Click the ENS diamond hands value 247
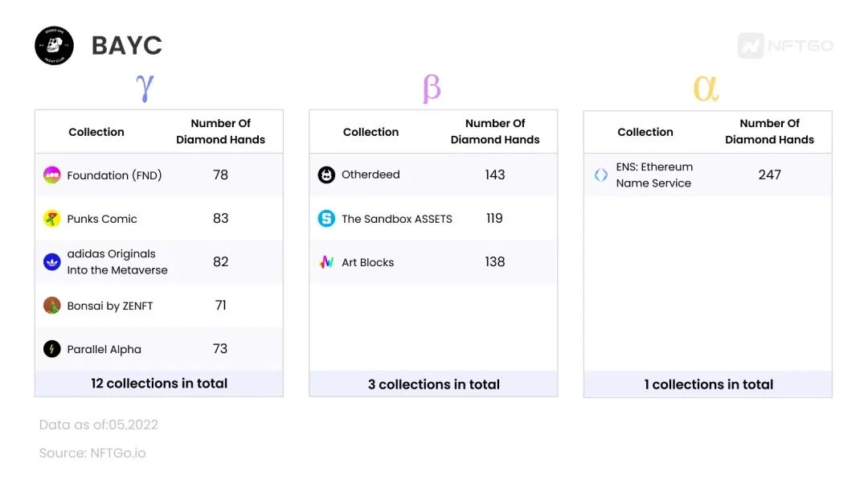Image resolution: width=868 pixels, height=489 pixels. (770, 175)
